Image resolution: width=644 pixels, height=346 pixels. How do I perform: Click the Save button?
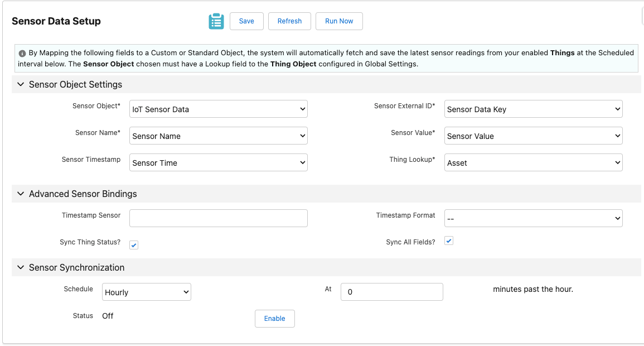click(246, 21)
